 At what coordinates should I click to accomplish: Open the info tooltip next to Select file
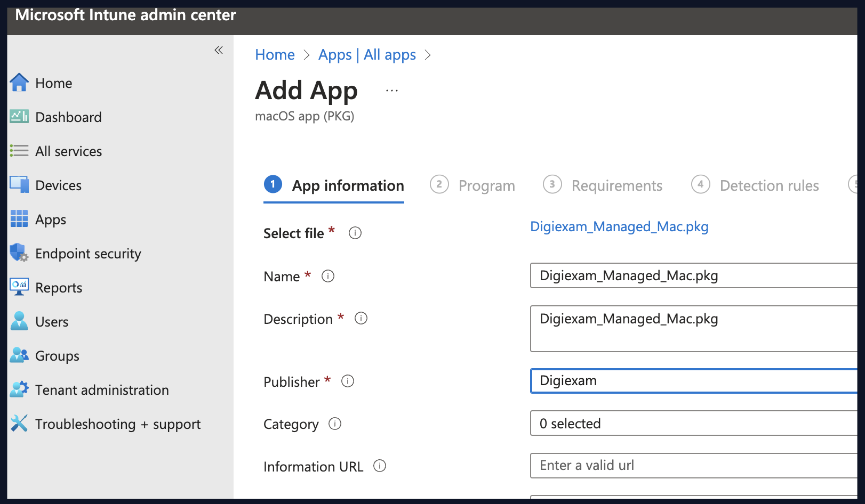pos(355,233)
